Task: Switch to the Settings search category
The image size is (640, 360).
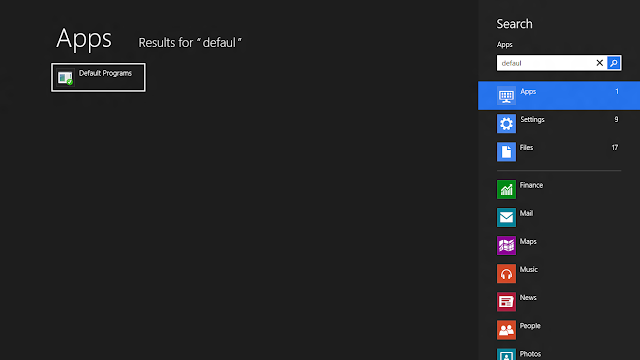Action: (559, 124)
